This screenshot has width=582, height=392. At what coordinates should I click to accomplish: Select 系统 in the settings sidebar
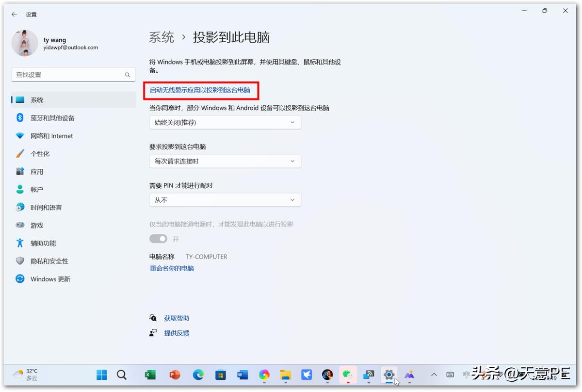coord(37,99)
